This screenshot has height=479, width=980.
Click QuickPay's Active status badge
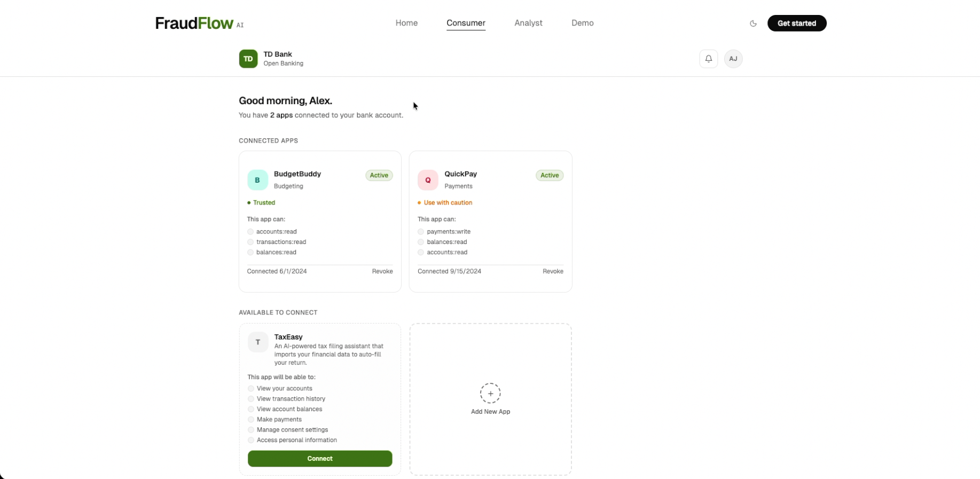pyautogui.click(x=550, y=175)
